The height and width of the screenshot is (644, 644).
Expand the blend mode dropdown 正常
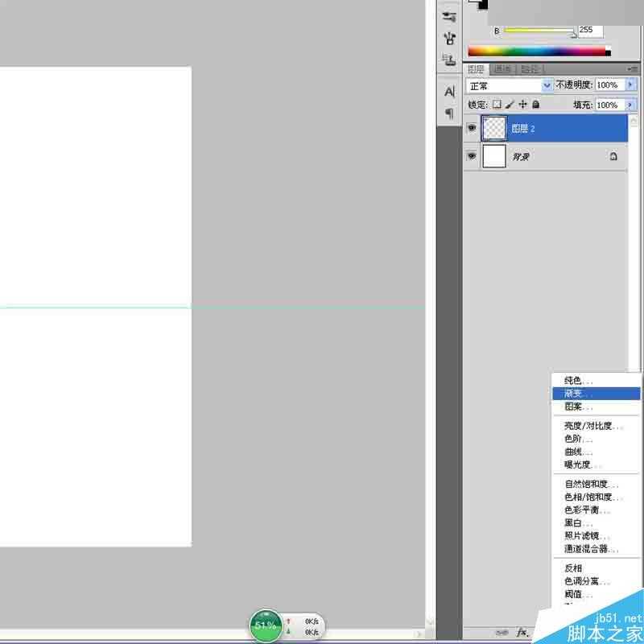coord(547,85)
